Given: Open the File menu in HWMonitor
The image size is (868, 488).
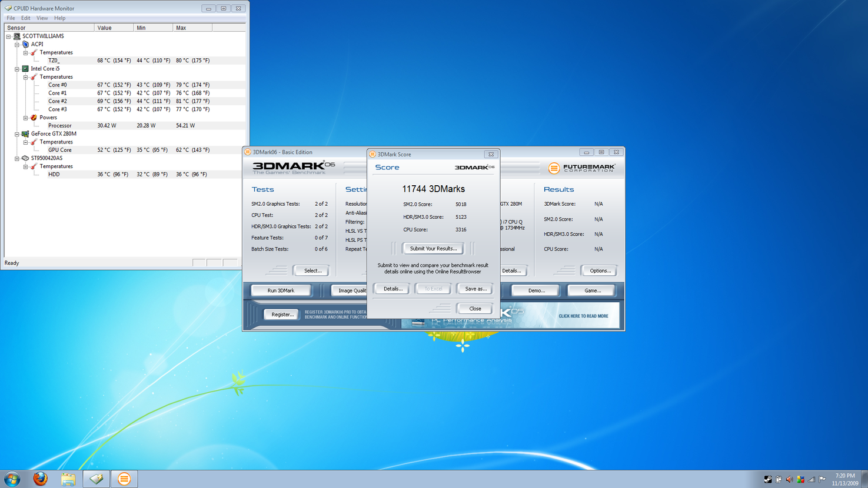Looking at the screenshot, I should click(11, 18).
